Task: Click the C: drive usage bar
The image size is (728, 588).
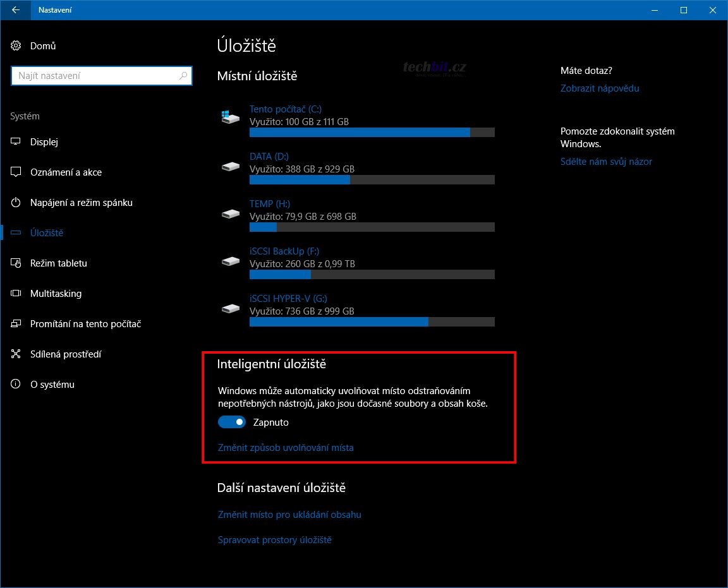Action: point(372,132)
